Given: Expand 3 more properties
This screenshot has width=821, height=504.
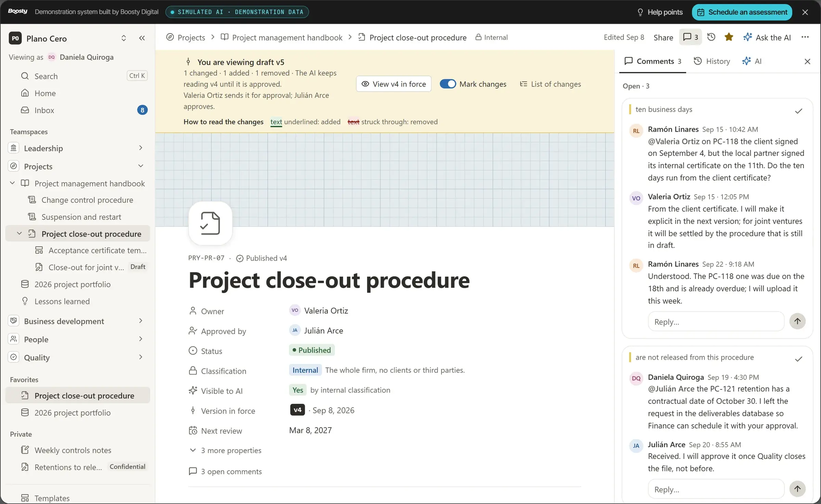Looking at the screenshot, I should point(225,450).
